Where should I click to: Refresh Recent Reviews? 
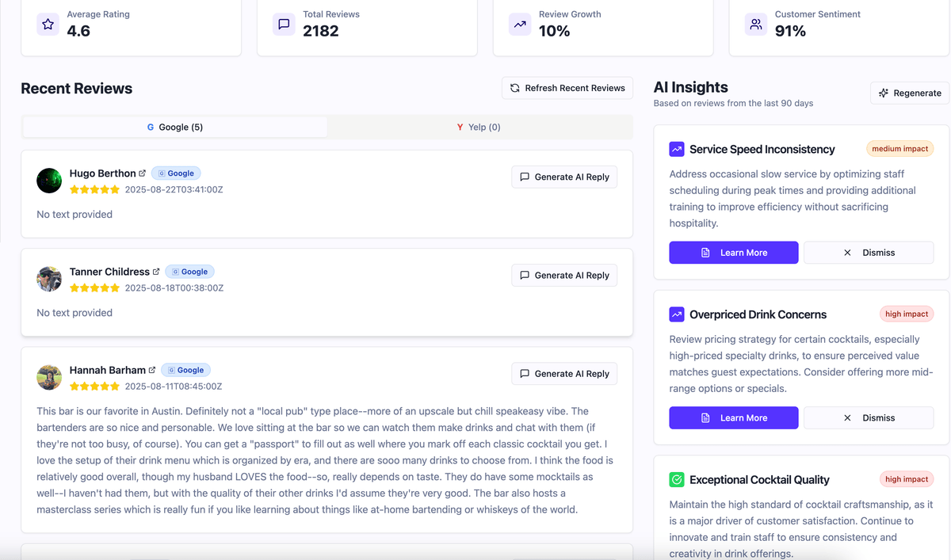(x=567, y=88)
